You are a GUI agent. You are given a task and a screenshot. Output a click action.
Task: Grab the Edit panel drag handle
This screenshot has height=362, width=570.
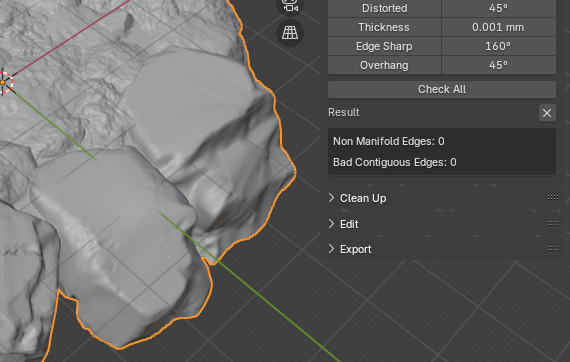pyautogui.click(x=553, y=224)
